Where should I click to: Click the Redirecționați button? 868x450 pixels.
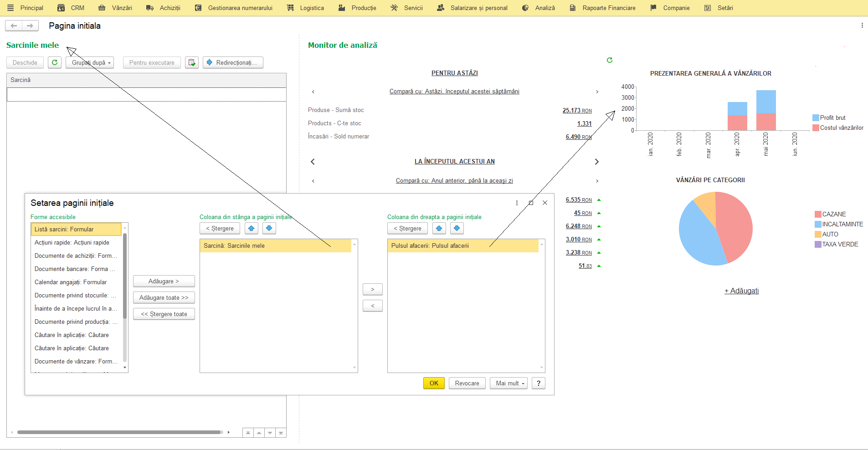pyautogui.click(x=233, y=62)
